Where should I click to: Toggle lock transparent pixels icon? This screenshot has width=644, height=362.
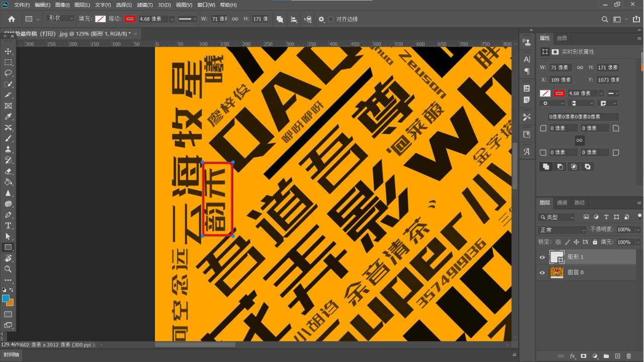click(558, 242)
